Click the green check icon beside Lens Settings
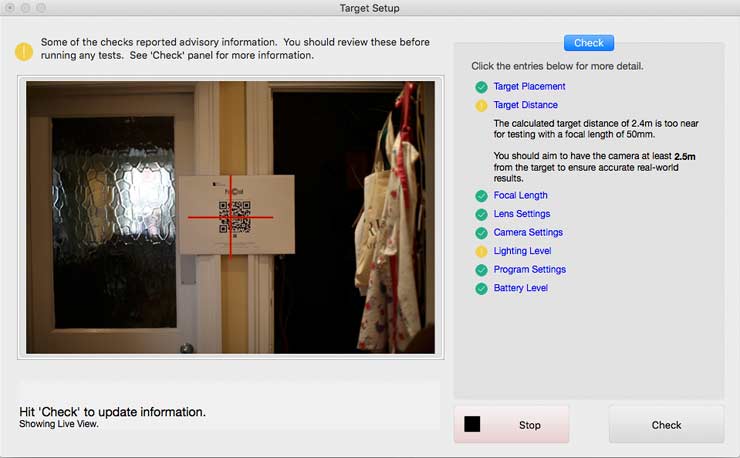740x458 pixels. (481, 214)
